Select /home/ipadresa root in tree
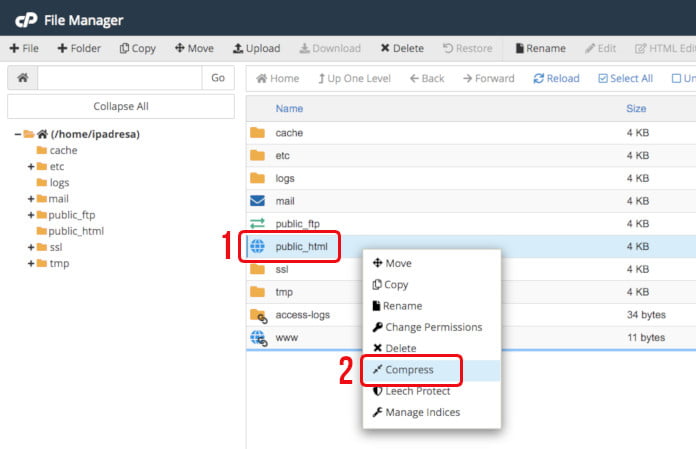The image size is (696, 449). (x=95, y=134)
